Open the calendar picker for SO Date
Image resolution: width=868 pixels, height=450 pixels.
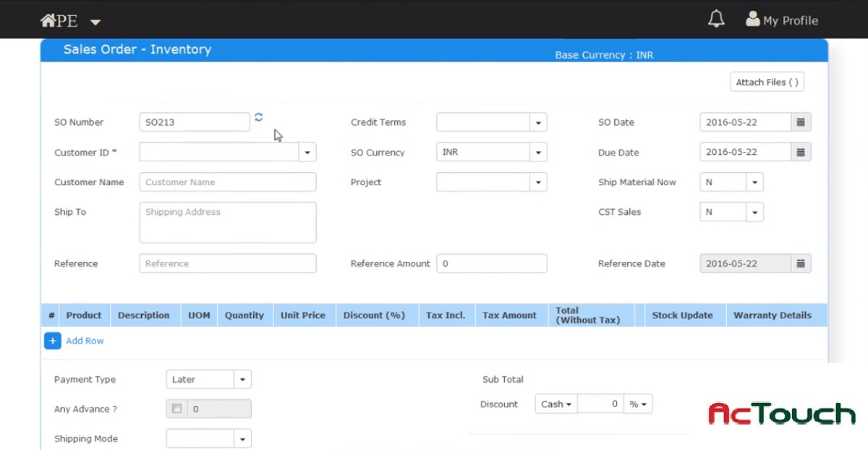800,122
